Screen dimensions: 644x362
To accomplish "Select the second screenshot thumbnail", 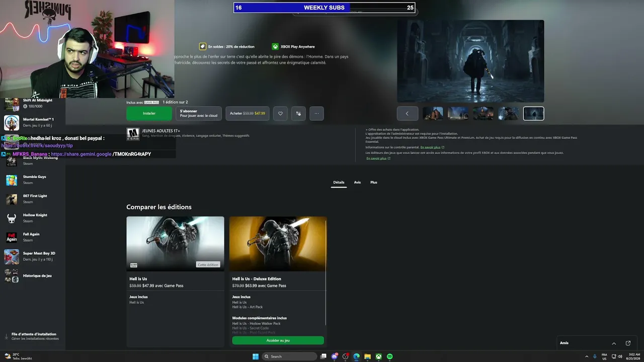I will pyautogui.click(x=458, y=114).
